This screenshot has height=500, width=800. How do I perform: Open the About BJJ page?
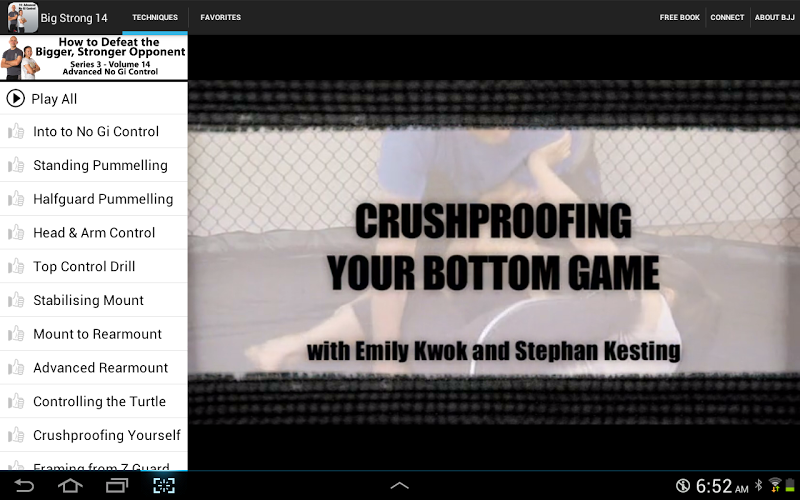point(774,17)
